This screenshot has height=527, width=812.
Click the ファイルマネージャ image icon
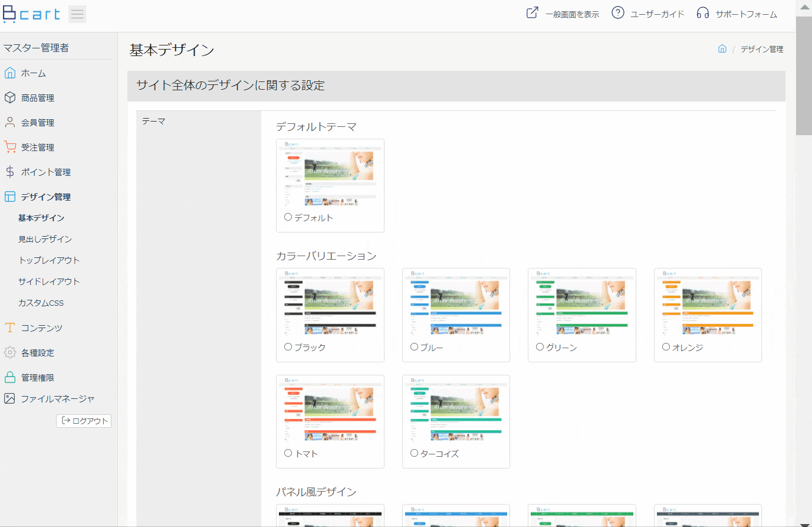tap(10, 398)
